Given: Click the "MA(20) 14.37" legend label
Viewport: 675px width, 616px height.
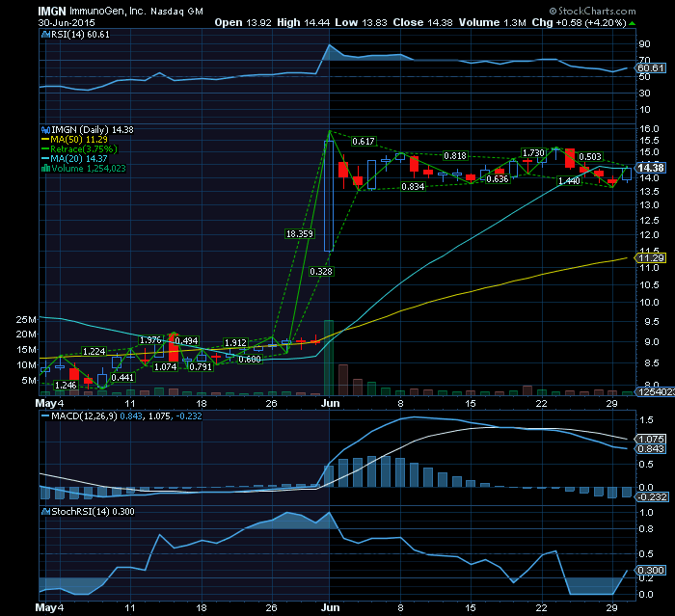Looking at the screenshot, I should (x=79, y=159).
